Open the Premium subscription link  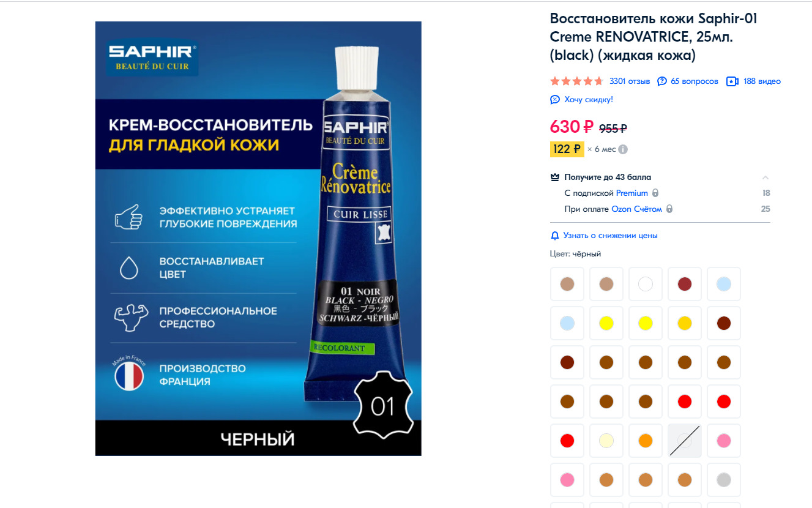pos(631,193)
